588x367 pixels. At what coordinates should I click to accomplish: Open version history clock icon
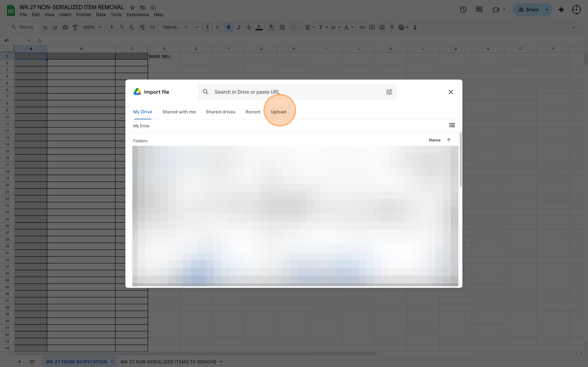(463, 10)
